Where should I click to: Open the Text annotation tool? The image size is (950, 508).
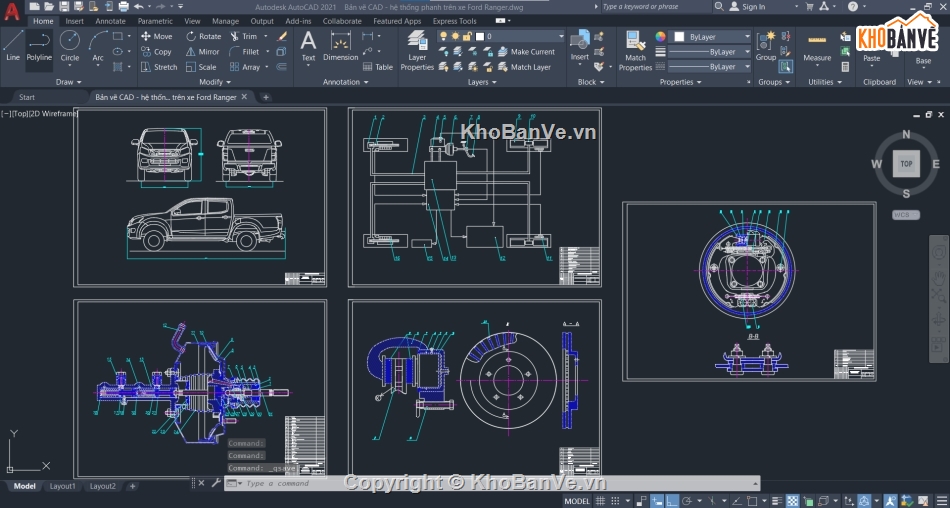308,46
